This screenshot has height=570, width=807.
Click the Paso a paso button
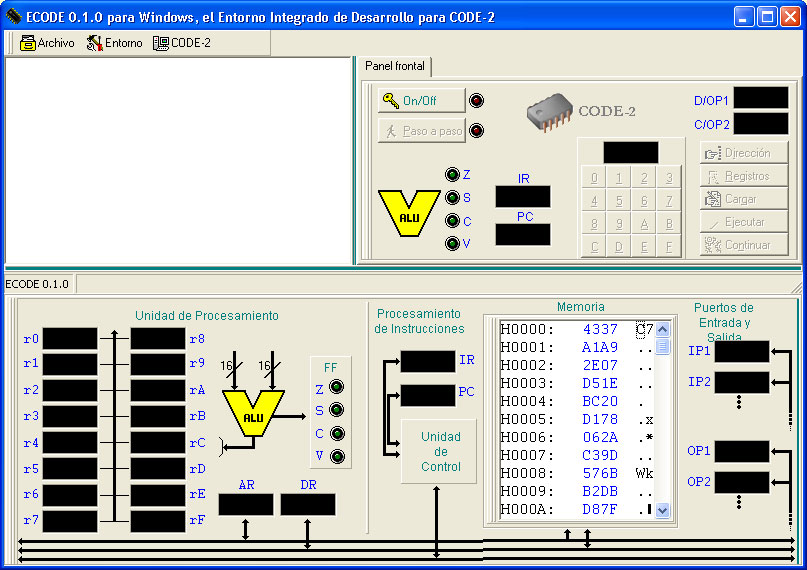tap(421, 131)
